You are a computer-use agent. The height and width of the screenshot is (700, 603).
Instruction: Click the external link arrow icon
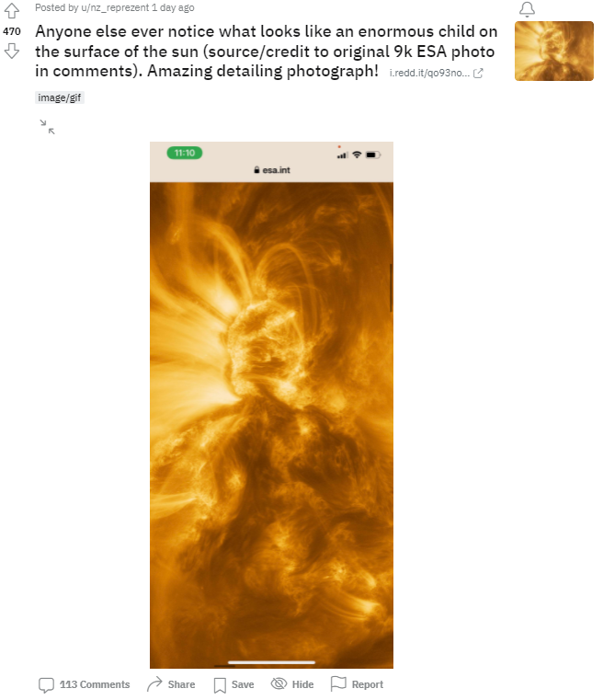[478, 74]
